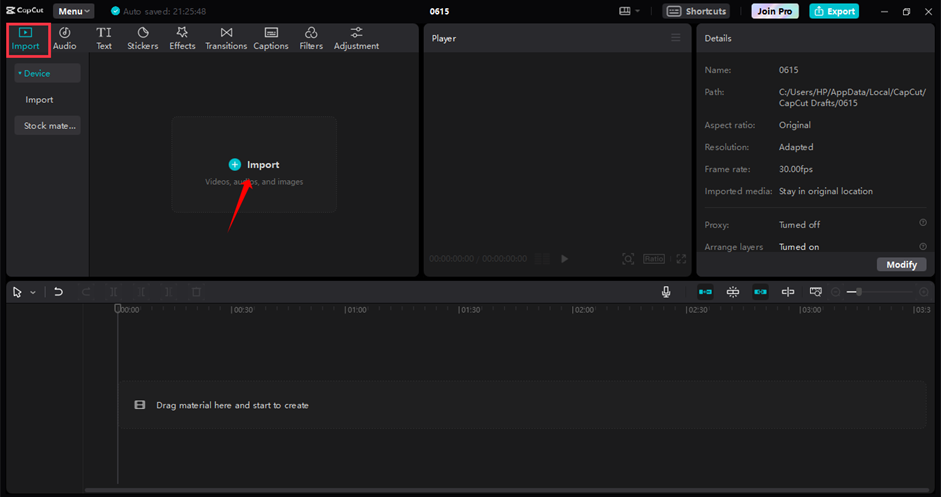Click the timeline playhead marker at 00:00
The image size is (941, 497).
[118, 309]
